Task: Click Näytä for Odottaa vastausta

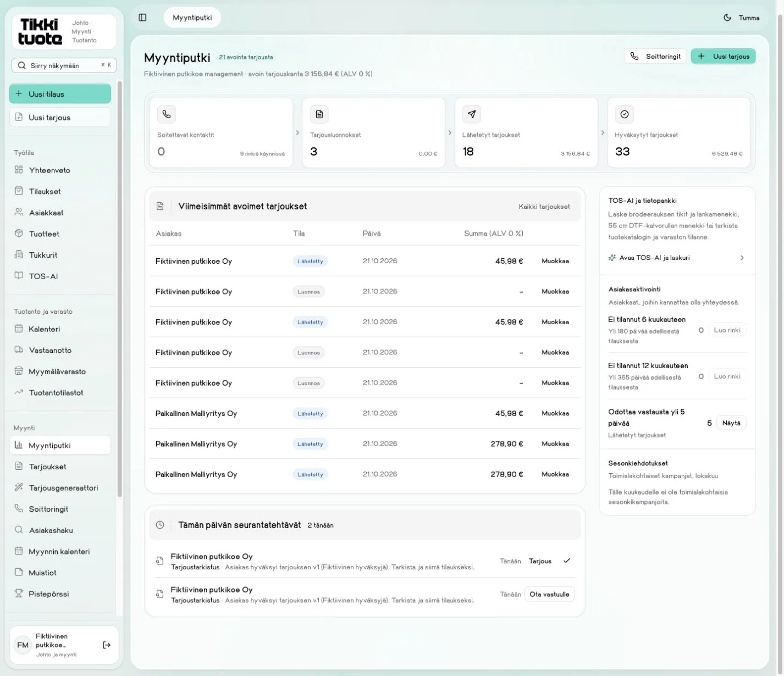Action: tap(731, 423)
